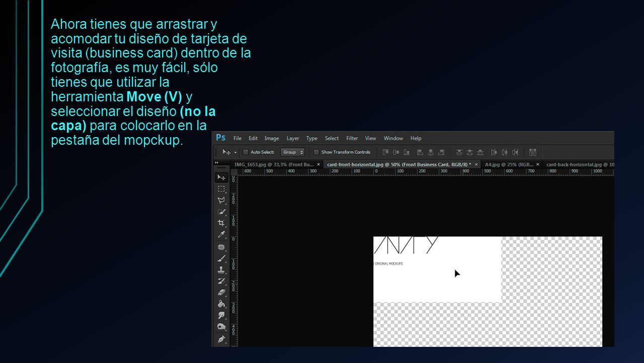Select the Clone Stamp tool
Image resolution: width=644 pixels, height=363 pixels.
pos(221,270)
